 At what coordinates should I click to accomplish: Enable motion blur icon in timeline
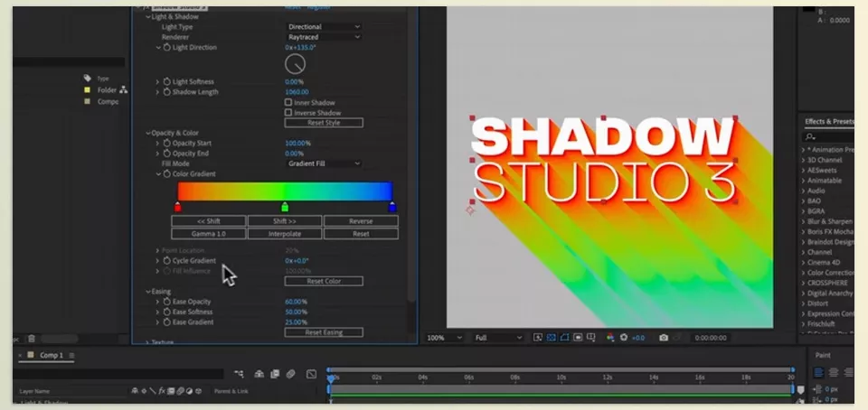coord(290,374)
